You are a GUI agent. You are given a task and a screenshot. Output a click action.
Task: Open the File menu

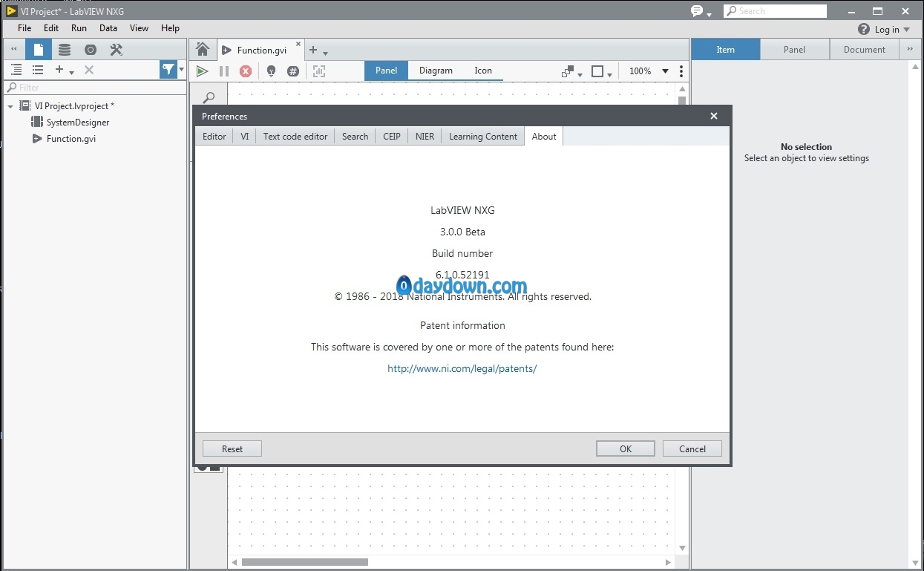click(24, 28)
